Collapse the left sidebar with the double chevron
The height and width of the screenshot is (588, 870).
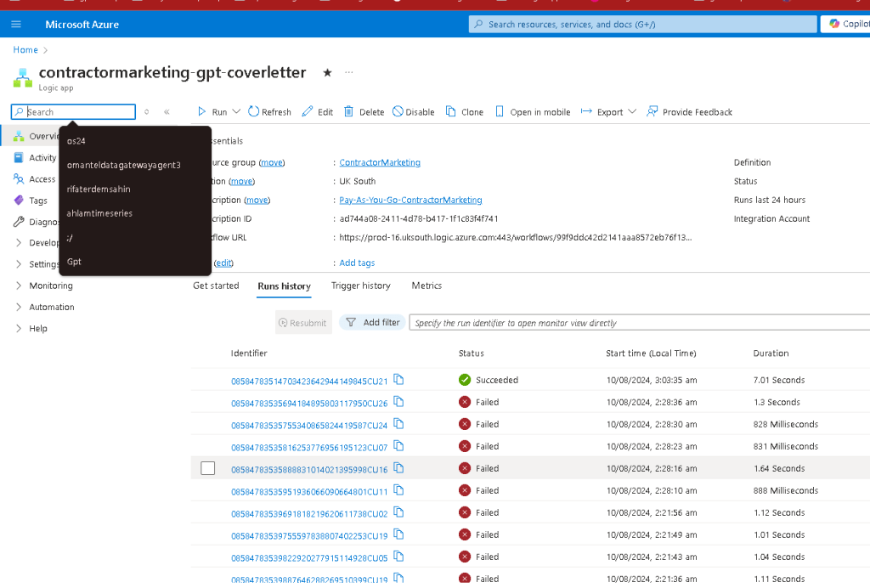(167, 112)
